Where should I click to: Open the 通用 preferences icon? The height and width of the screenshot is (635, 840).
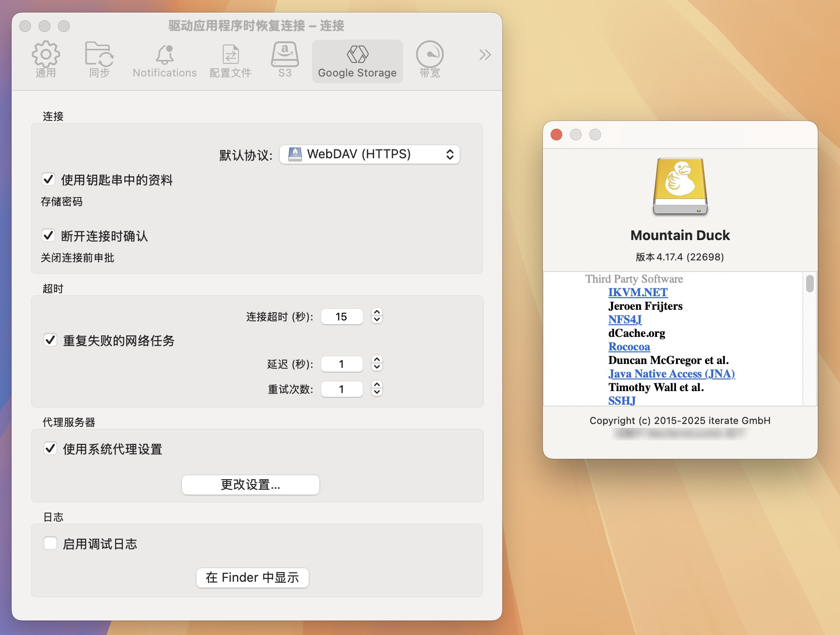[x=45, y=58]
